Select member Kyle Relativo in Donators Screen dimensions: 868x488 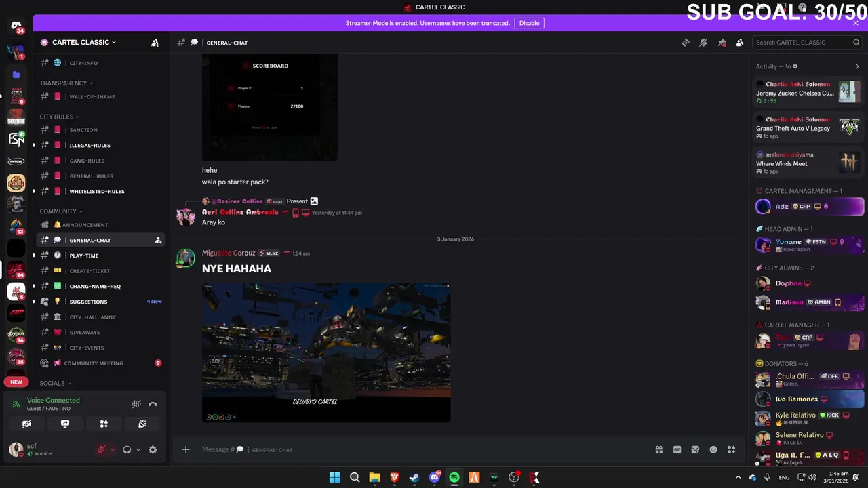[x=809, y=418]
